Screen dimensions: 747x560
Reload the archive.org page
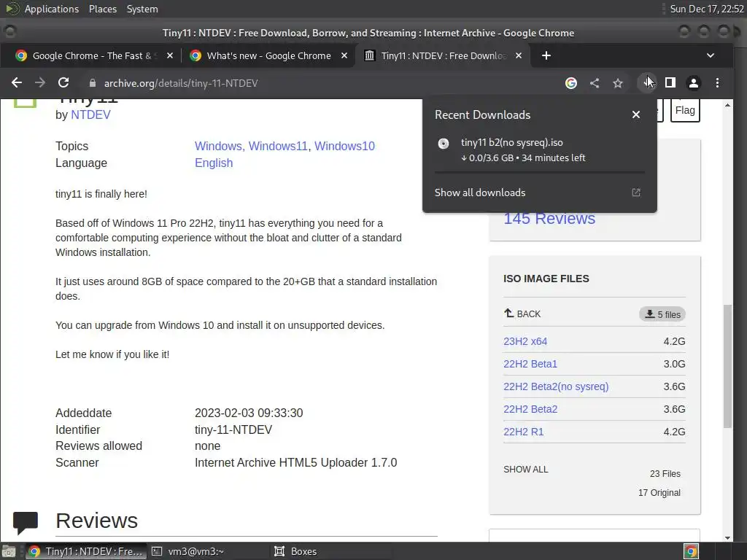[63, 83]
